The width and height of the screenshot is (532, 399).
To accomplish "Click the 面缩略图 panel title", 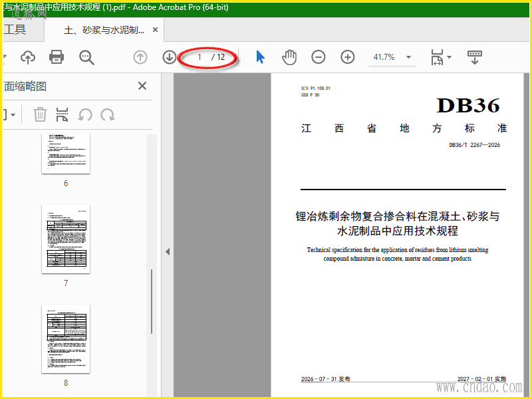I will coord(25,86).
